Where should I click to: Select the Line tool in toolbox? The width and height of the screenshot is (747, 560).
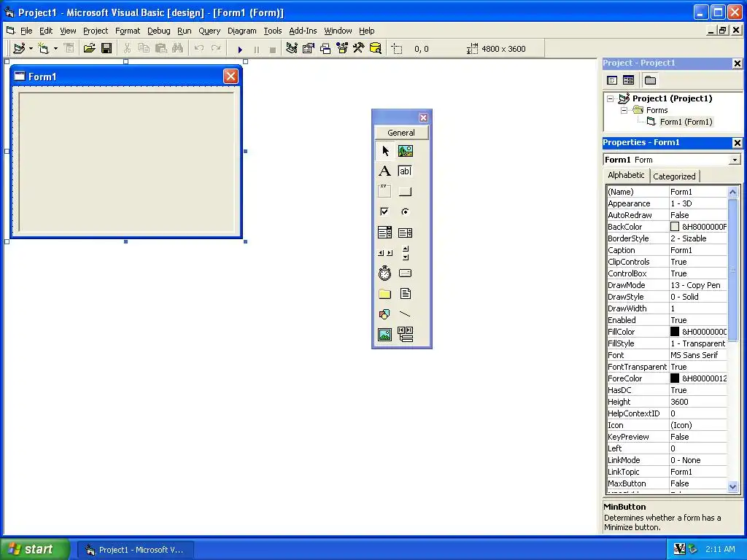tap(406, 314)
